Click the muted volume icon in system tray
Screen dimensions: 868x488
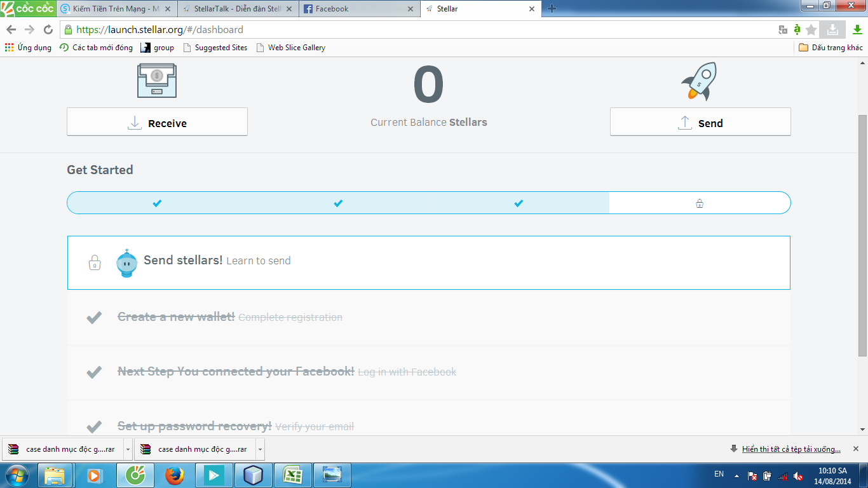tap(798, 475)
